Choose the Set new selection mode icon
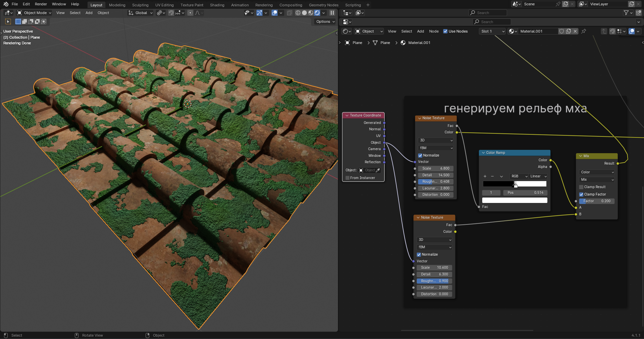This screenshot has width=644, height=339. 18,22
